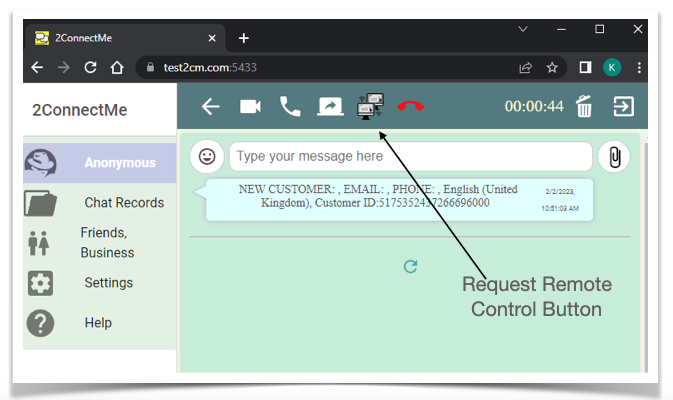Viewport: 673px width, 400px height.
Task: Go to the browser home page button
Action: pyautogui.click(x=117, y=67)
